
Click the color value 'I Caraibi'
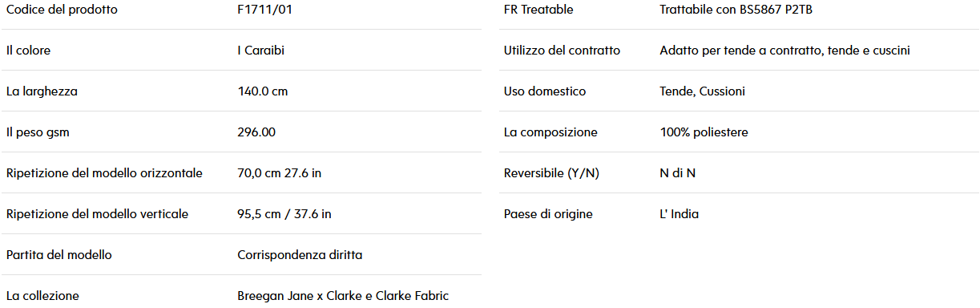coord(261,51)
